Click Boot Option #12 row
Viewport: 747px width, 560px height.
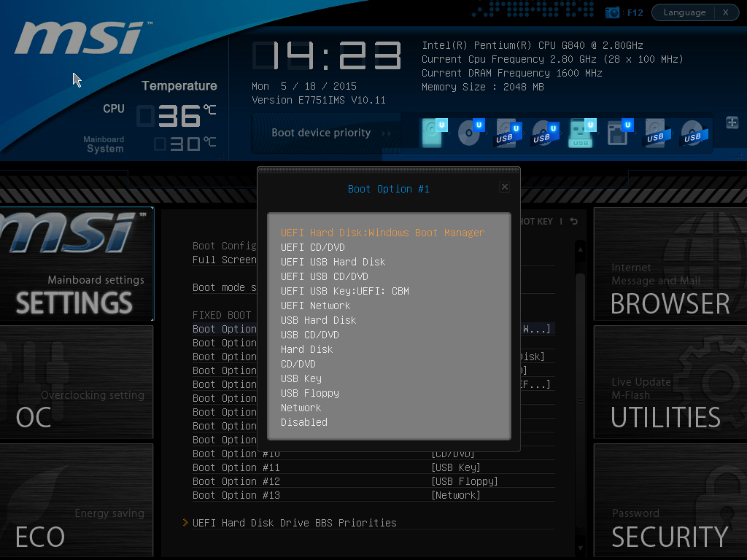point(373,481)
